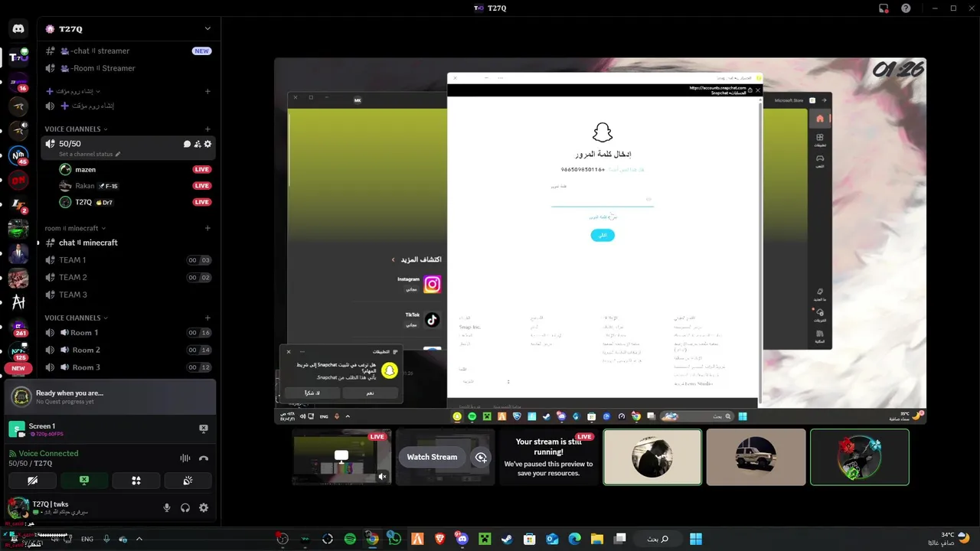The image size is (980, 551).
Task: Open Discord help question mark
Action: (x=906, y=8)
